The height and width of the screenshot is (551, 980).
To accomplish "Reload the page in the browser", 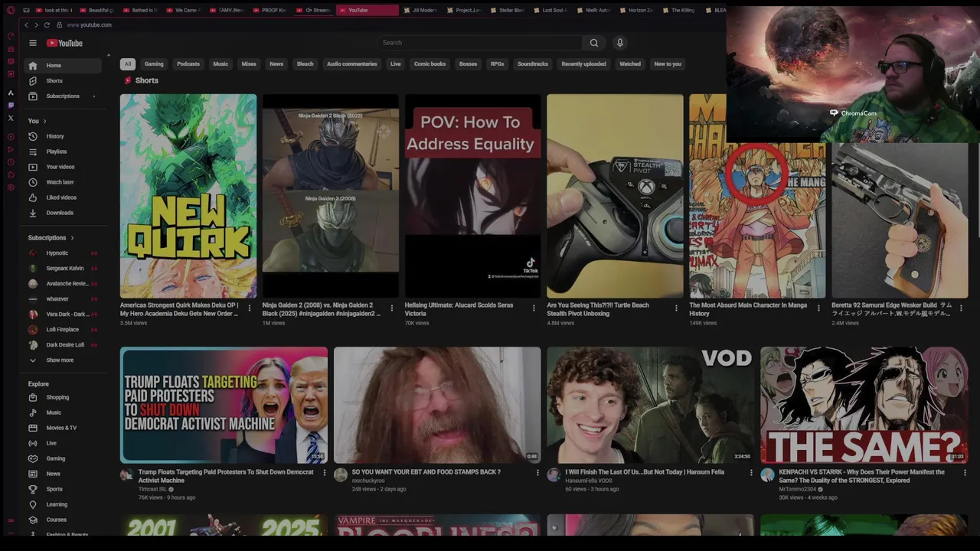I will (x=47, y=25).
